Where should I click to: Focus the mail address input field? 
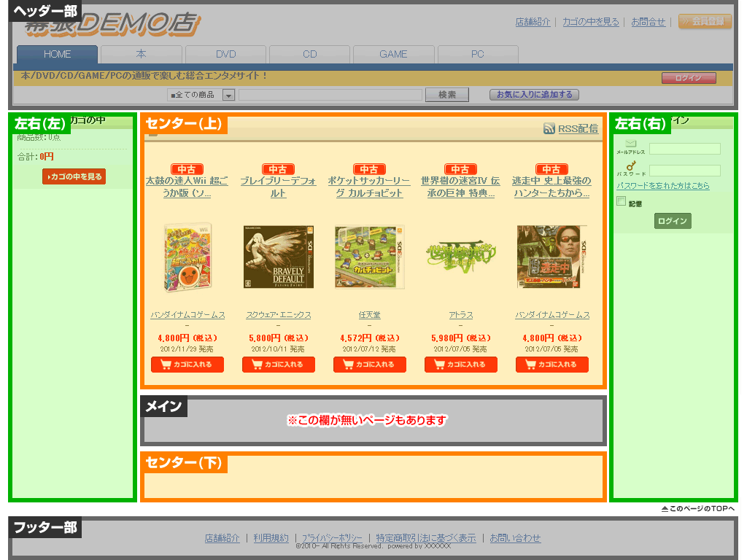coord(684,149)
